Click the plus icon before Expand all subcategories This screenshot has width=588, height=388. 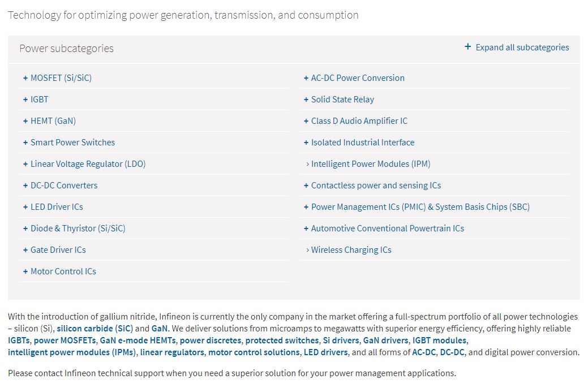point(467,47)
